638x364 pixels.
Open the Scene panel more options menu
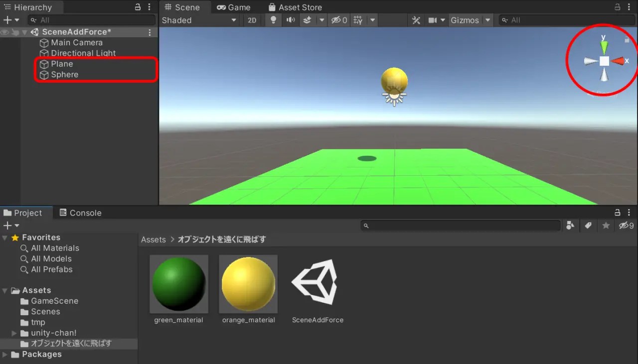click(x=630, y=7)
